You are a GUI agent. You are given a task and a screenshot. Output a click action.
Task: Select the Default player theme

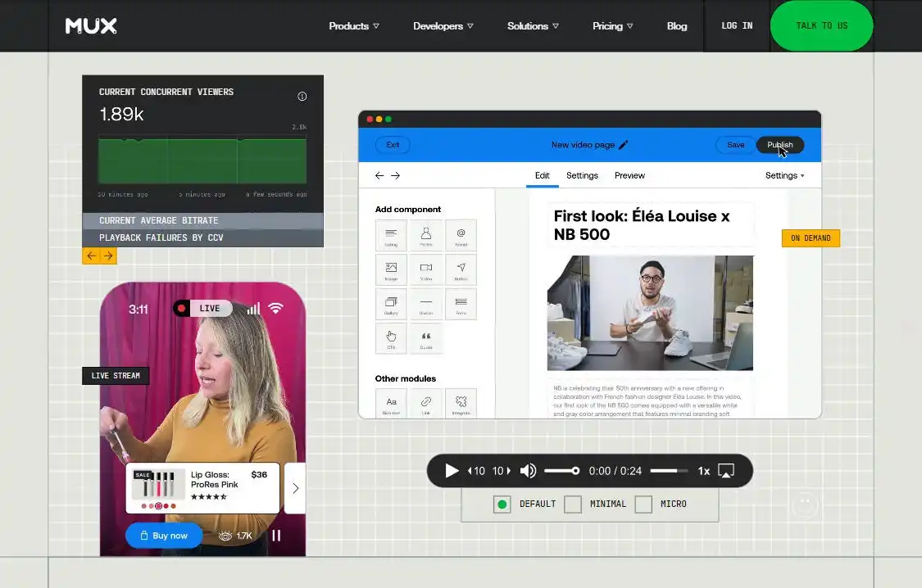pos(502,504)
